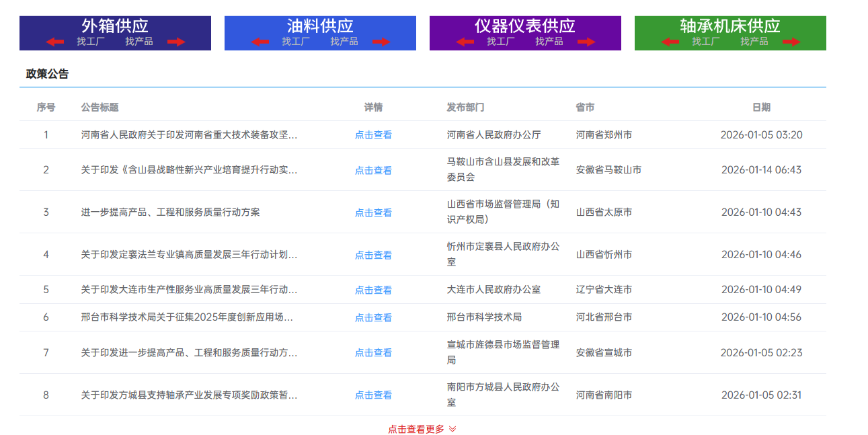868x435 pixels.
Task: Open 点击查看 for row 8 方城县 policy
Action: click(x=373, y=395)
